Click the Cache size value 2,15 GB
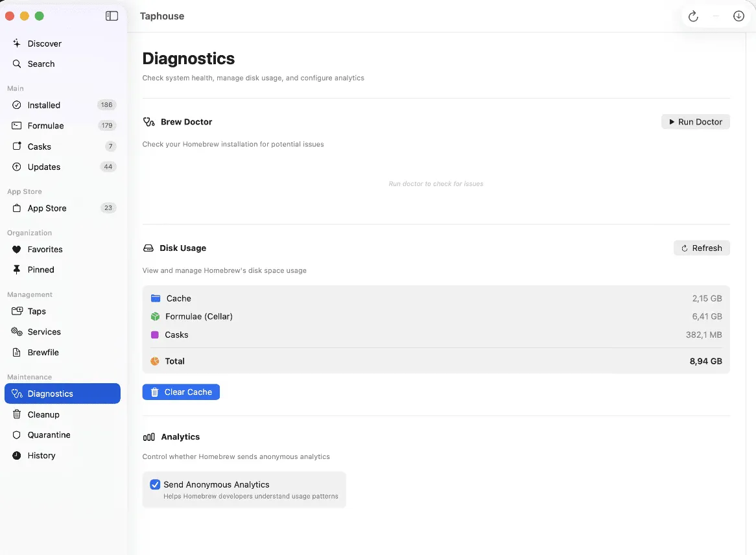The height and width of the screenshot is (555, 756). pyautogui.click(x=707, y=298)
